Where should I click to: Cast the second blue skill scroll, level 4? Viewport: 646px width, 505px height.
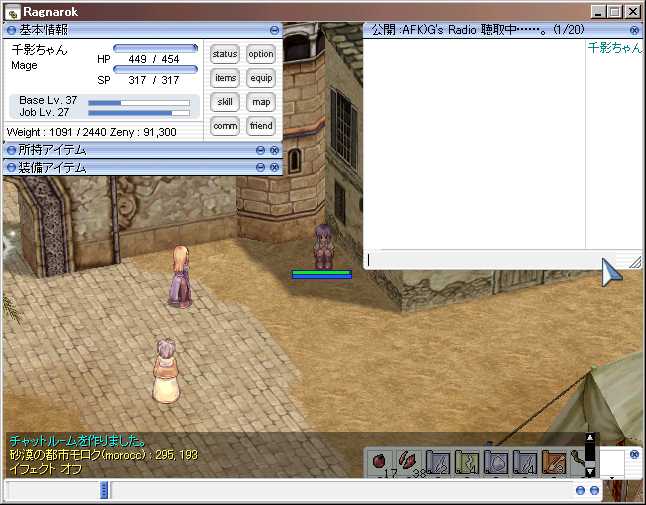click(525, 462)
